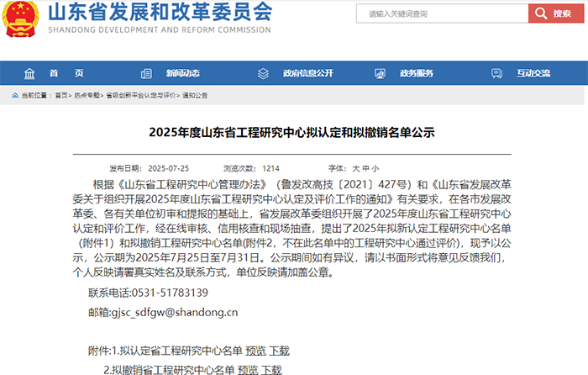Viewport: 588px width, 375px height.
Task: Preview attachment 2 拟撤销 list
Action: point(248,370)
